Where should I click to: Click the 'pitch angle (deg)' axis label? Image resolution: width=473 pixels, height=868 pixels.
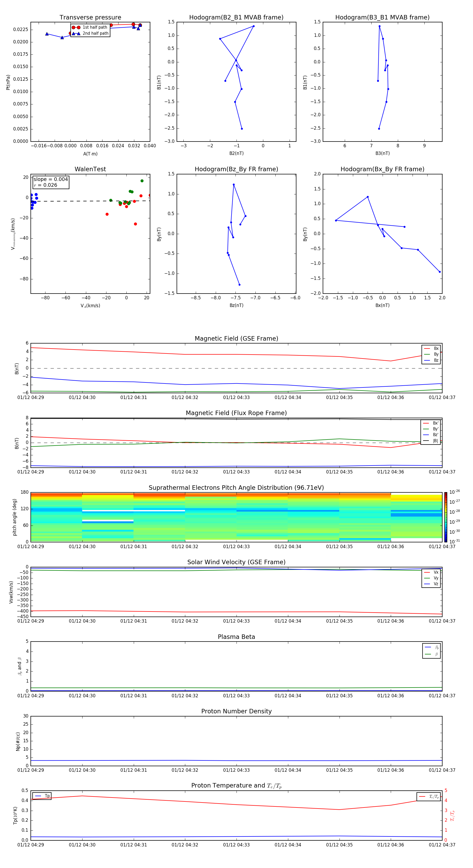(x=14, y=517)
